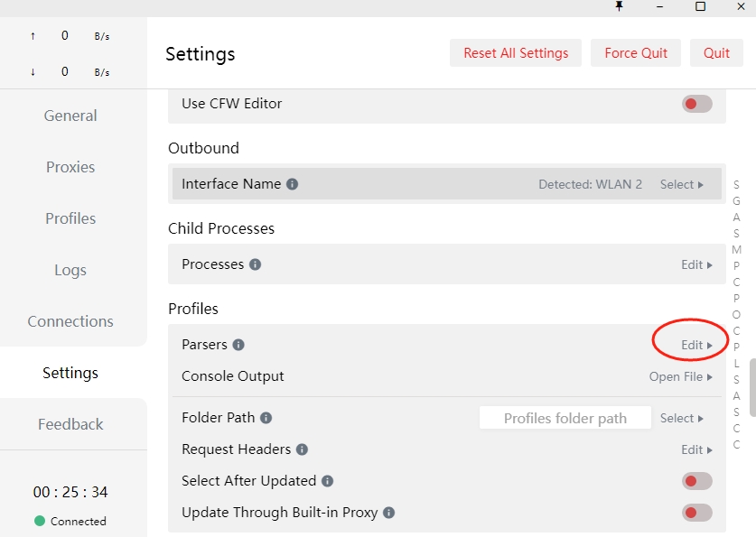Expand Edit for Parsers
Image resolution: width=756 pixels, height=537 pixels.
coord(696,345)
